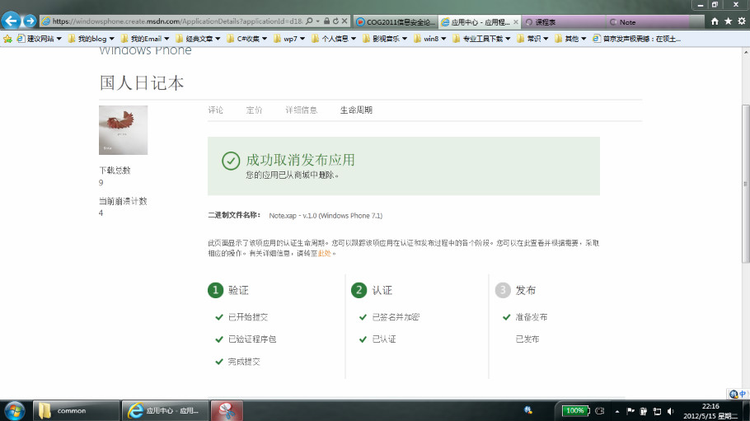Click the 100% battery indicator
This screenshot has height=421, width=750.
pyautogui.click(x=575, y=410)
